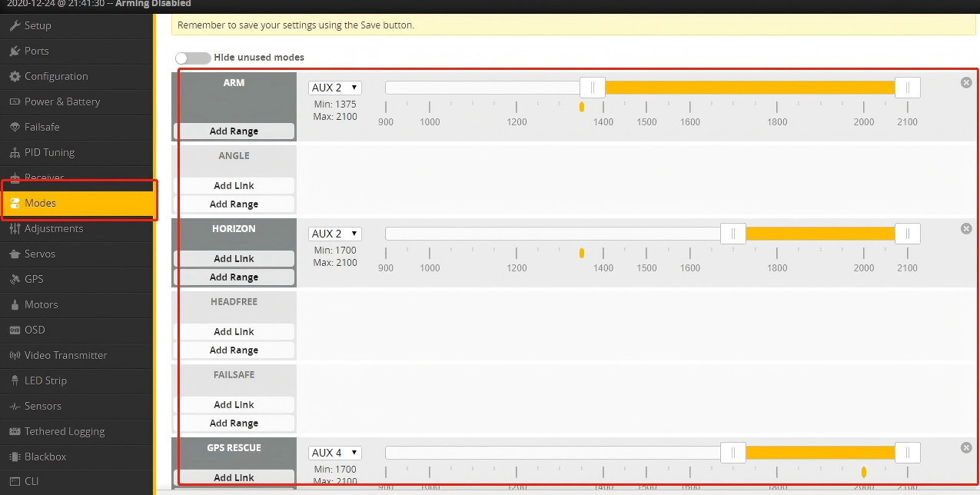This screenshot has width=980, height=495.
Task: Switch to the Receiver tab
Action: (77, 177)
